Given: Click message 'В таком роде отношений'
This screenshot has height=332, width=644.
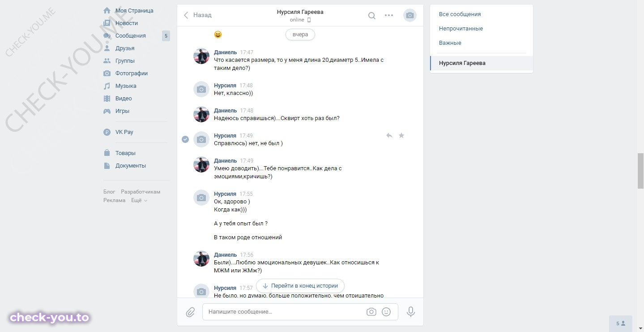Looking at the screenshot, I should click(248, 237).
